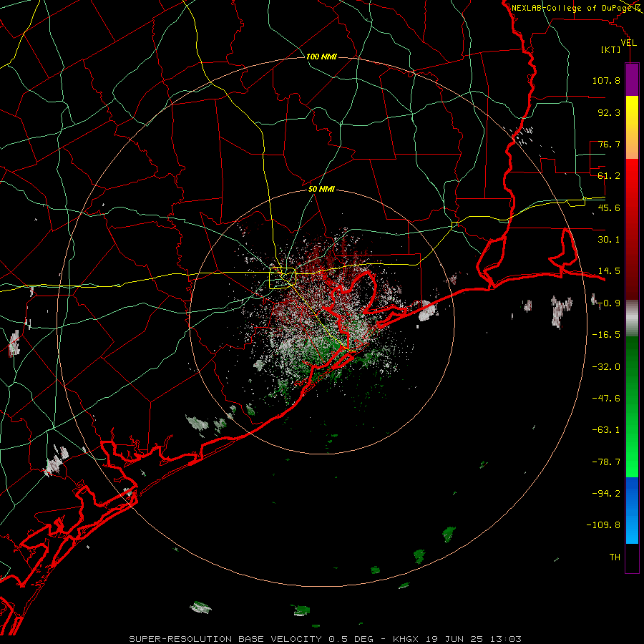644x644 pixels.
Task: Click the -32.0 velocity scale value
Action: click(606, 367)
